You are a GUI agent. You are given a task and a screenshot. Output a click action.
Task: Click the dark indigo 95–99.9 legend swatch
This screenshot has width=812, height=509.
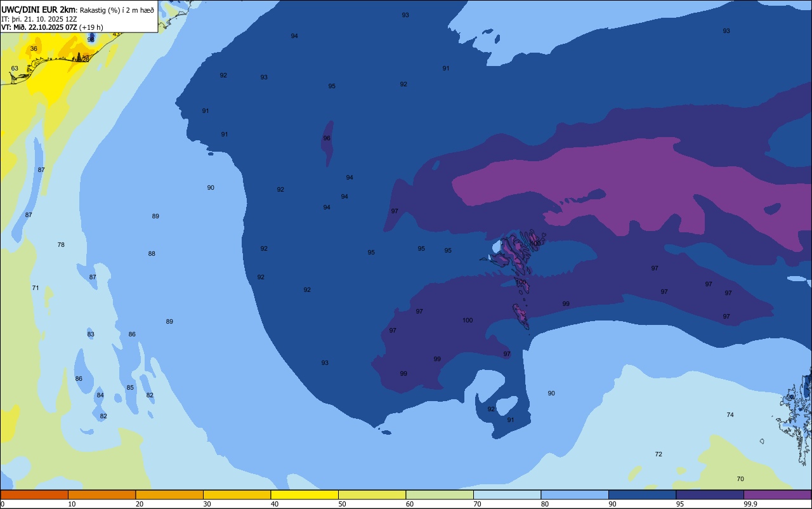(x=710, y=494)
